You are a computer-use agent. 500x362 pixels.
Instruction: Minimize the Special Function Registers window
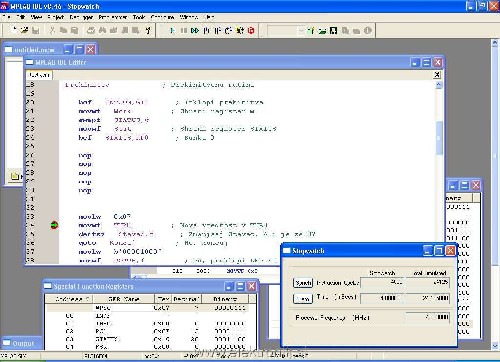[x=229, y=286]
